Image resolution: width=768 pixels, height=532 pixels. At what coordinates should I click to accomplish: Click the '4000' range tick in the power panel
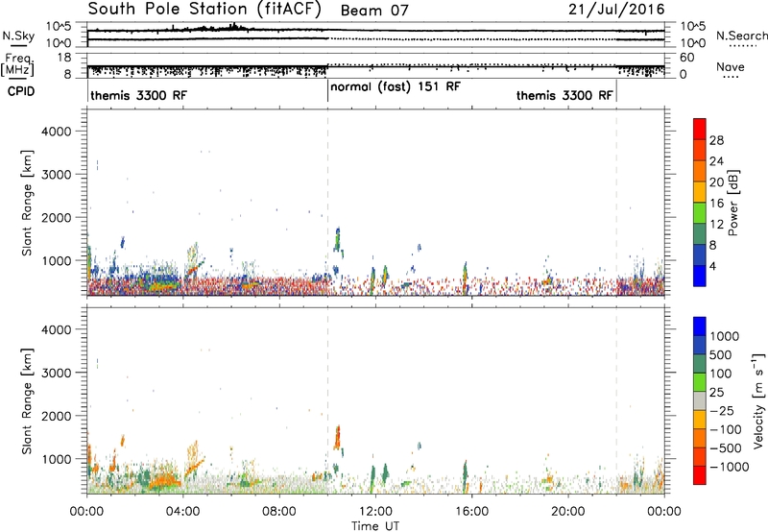[x=57, y=132]
